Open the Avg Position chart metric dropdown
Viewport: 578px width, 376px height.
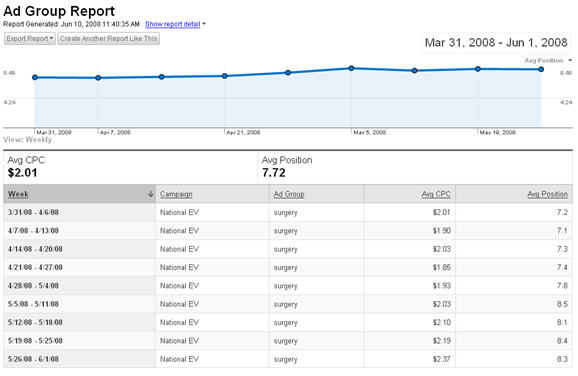coord(548,60)
